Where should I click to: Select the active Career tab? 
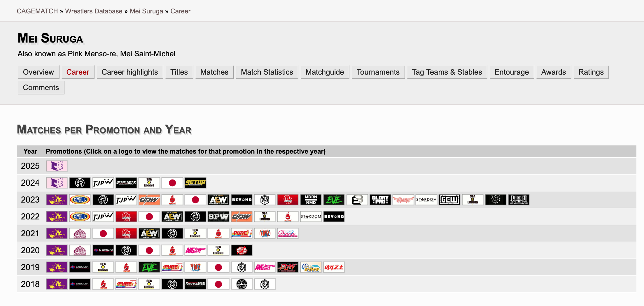[78, 72]
